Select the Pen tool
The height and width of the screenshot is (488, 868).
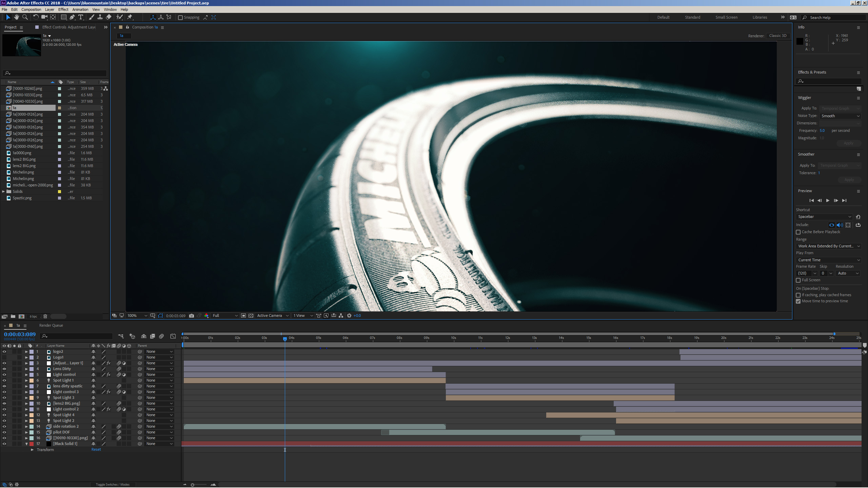pos(72,17)
